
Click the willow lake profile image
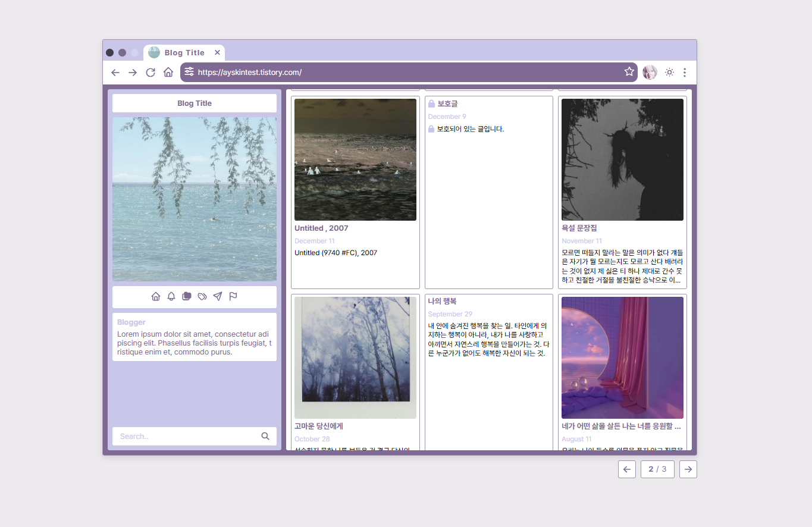tap(195, 199)
